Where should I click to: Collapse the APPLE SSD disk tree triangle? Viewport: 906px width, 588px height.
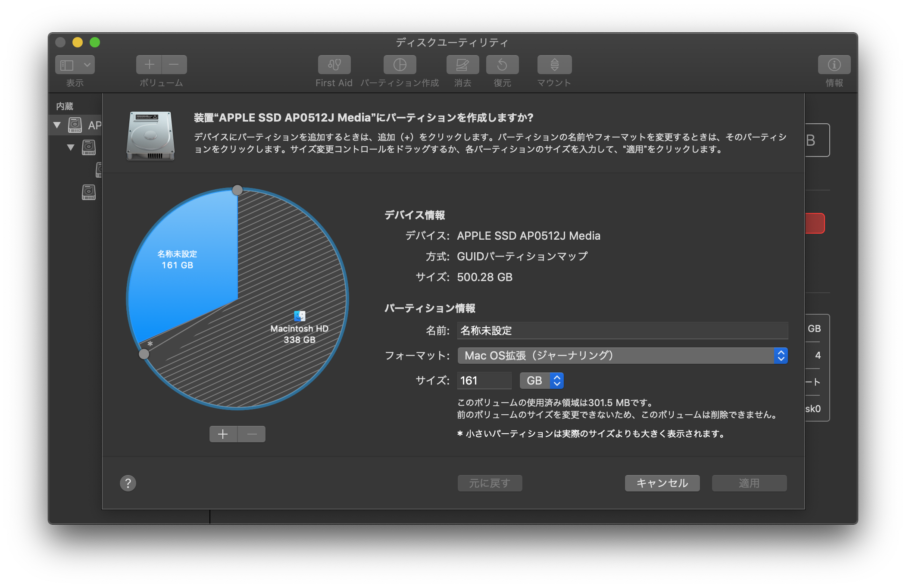coord(57,125)
